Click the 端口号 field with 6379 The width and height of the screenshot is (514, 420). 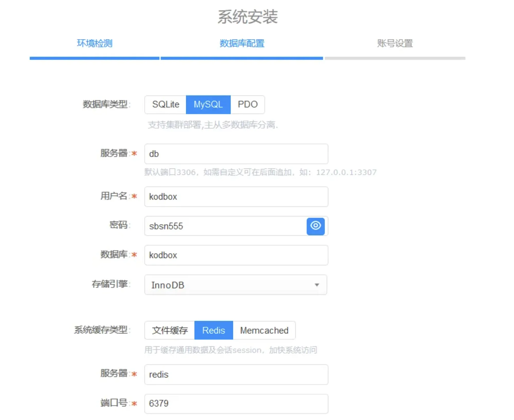click(x=236, y=404)
